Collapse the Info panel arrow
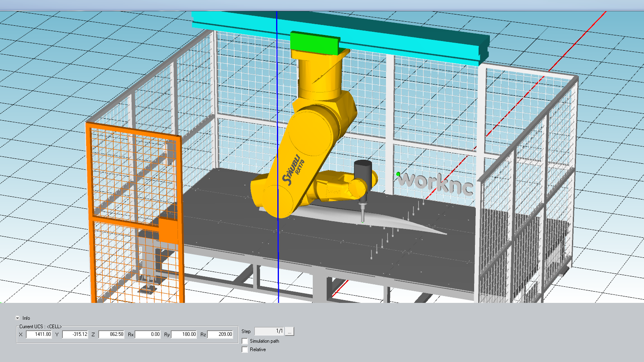Screen dimensions: 644x362 [x=17, y=318]
